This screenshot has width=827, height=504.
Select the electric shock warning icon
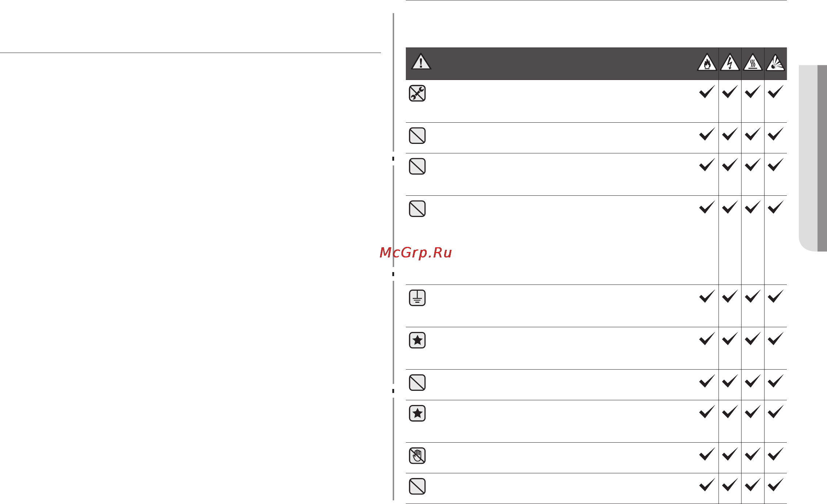tap(730, 62)
